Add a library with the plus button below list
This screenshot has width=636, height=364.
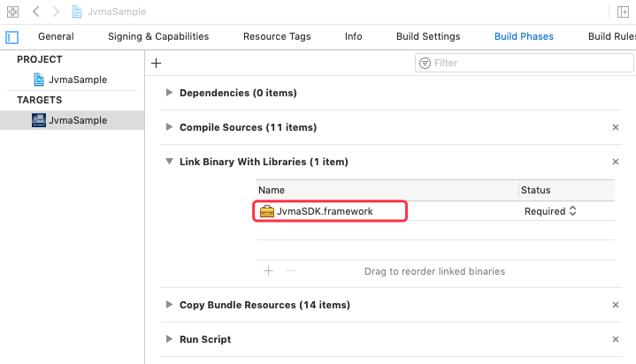pos(269,271)
